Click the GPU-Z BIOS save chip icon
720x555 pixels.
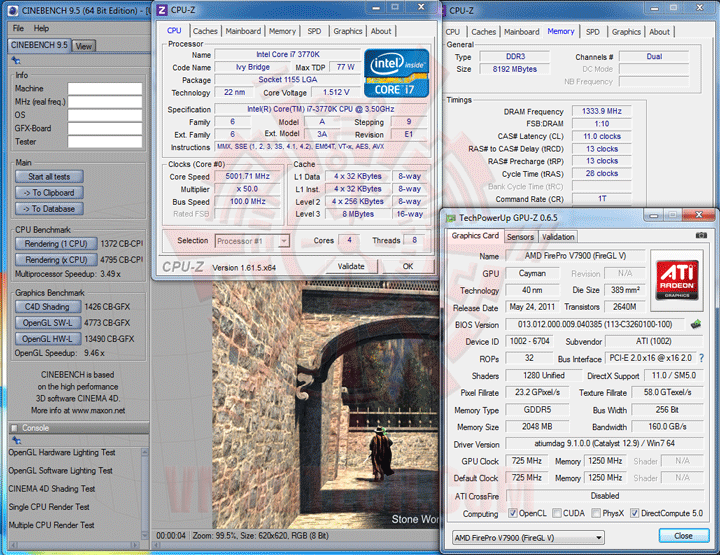click(x=696, y=325)
